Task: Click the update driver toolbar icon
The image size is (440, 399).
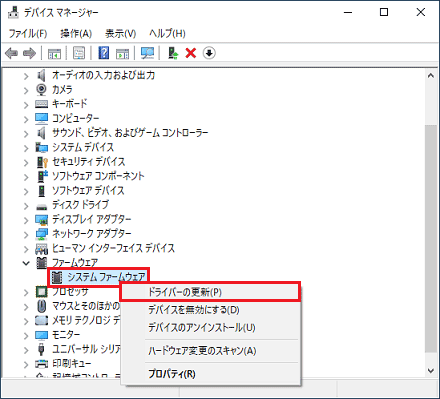Action: [x=173, y=53]
